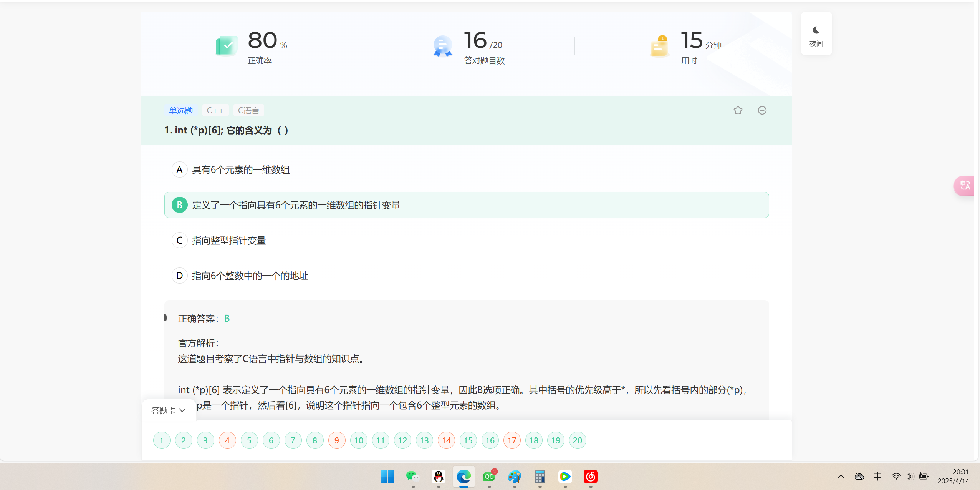Open NetEase Cloud Music taskbar icon
Viewport: 980px width, 490px height.
click(x=590, y=477)
